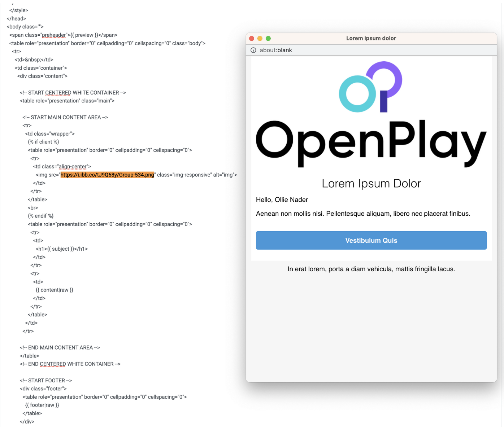Click the {% endif %} code line
Screen dimensions: 504x430
click(x=41, y=216)
